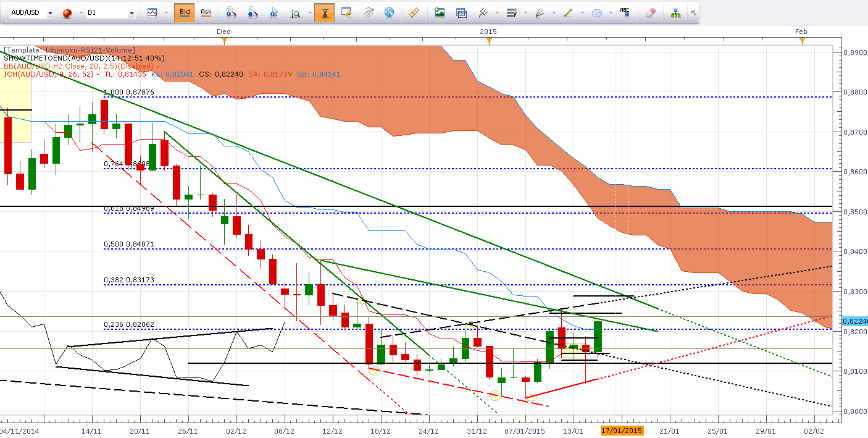Select the Andrews pitchfork tool

tap(483, 12)
